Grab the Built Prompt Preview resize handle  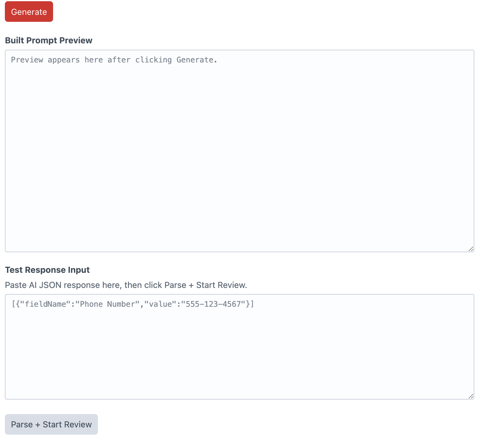click(x=471, y=249)
